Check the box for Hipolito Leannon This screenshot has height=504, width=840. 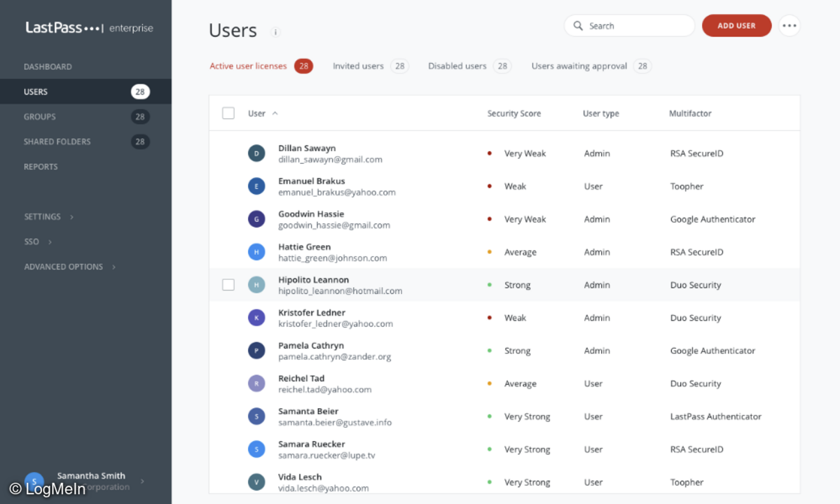228,285
